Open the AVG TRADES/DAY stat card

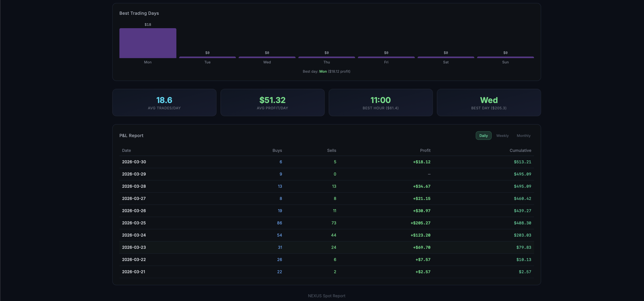164,102
